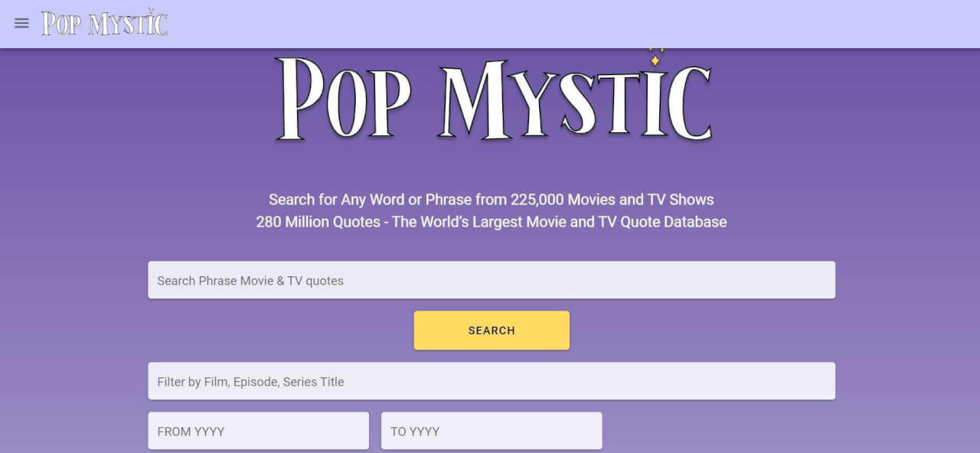Select the Search Phrase Movie & TV quotes box

tap(492, 279)
